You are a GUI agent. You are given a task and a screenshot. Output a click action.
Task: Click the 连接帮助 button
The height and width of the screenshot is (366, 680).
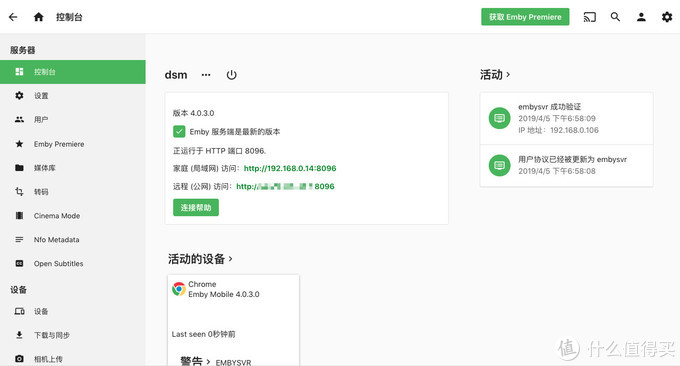(x=196, y=208)
